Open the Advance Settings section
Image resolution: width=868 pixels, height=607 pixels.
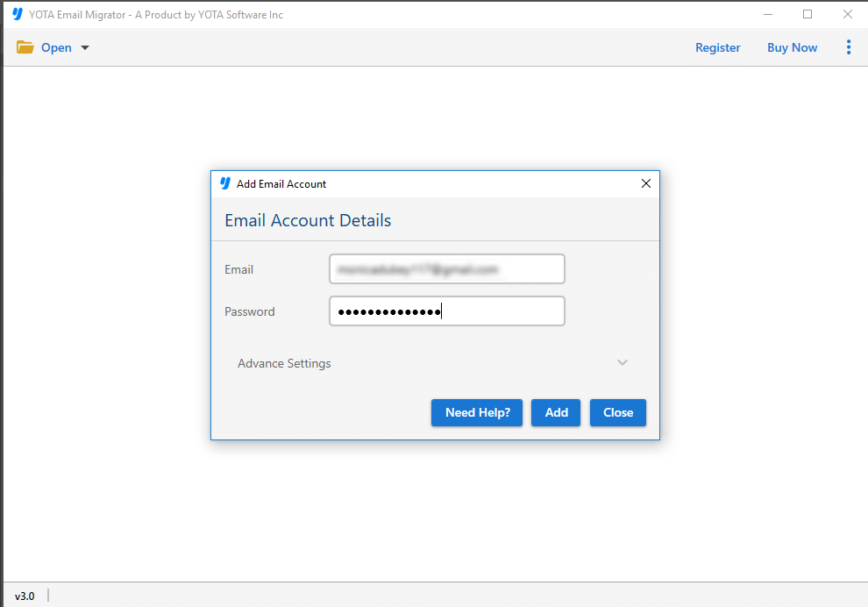(x=284, y=362)
